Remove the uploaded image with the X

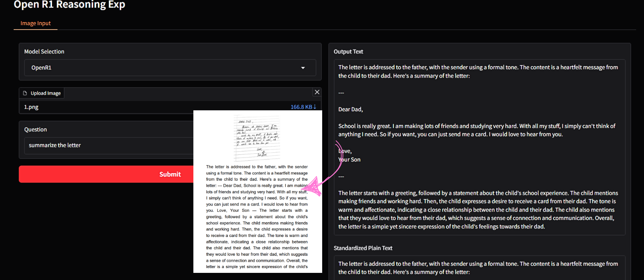tap(317, 92)
